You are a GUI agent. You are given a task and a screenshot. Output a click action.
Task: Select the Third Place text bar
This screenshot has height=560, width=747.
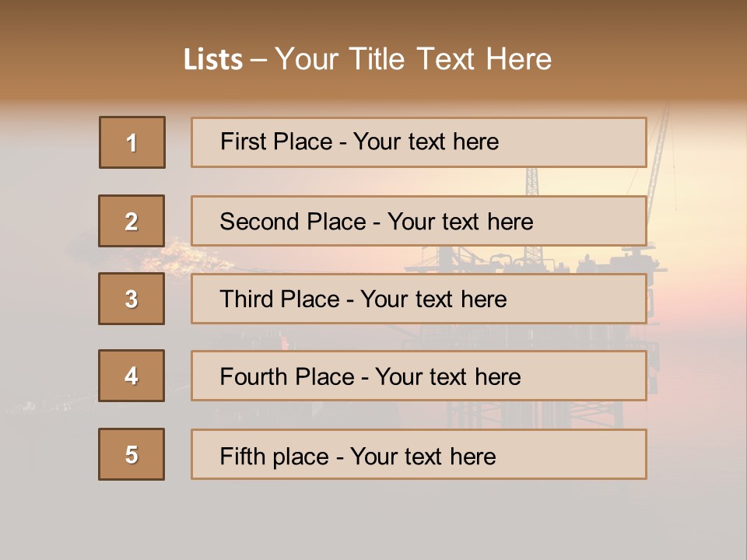[419, 299]
